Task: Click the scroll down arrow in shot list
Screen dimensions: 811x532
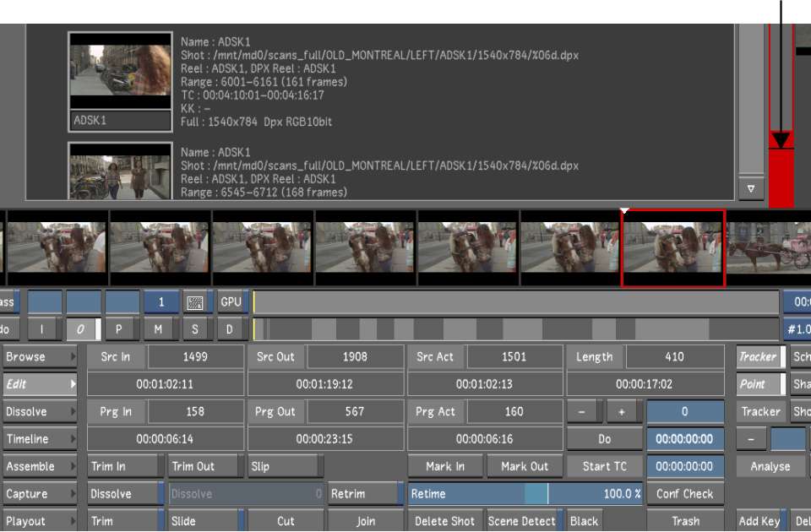Action: pos(750,188)
